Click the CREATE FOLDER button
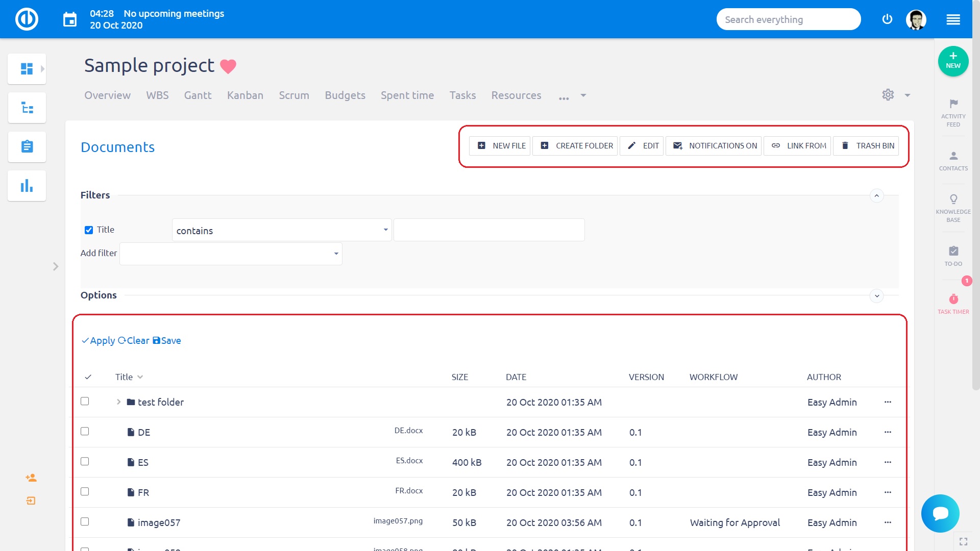The image size is (980, 551). 576,146
